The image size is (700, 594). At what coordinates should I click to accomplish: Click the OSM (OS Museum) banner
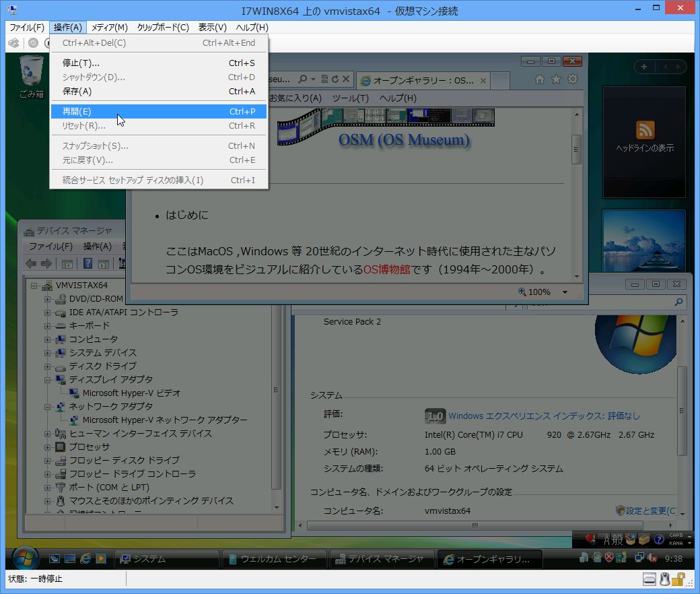[385, 128]
